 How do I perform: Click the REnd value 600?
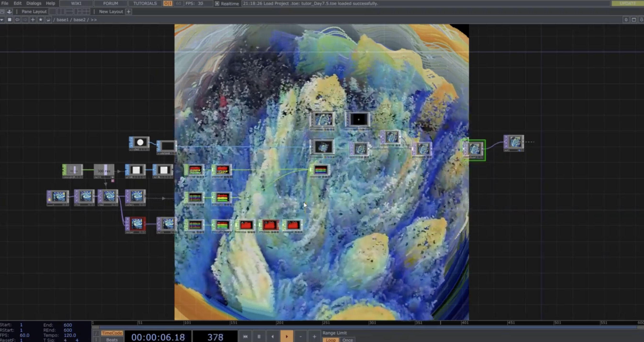(67, 330)
